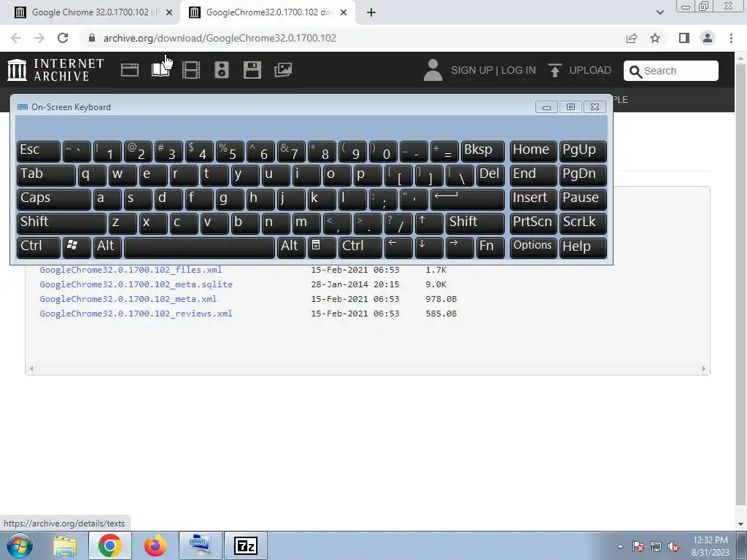Close the second Chrome tab
Image resolution: width=747 pixels, height=560 pixels.
tap(344, 12)
